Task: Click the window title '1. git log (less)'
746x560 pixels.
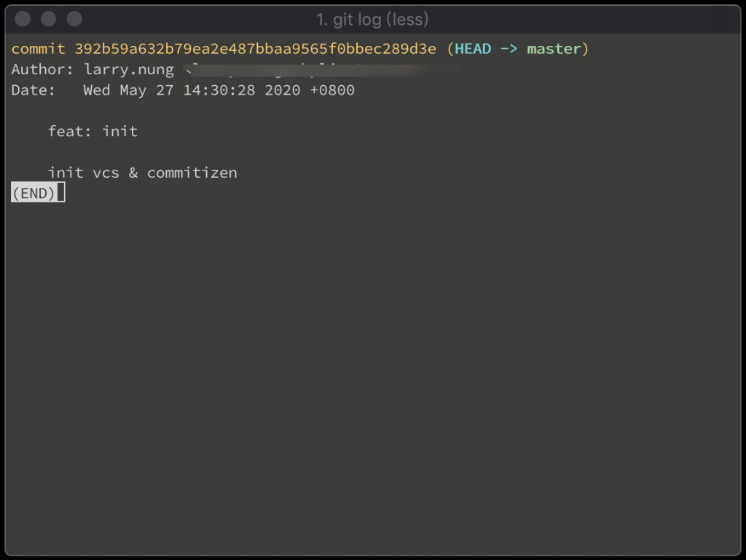Action: coord(372,20)
